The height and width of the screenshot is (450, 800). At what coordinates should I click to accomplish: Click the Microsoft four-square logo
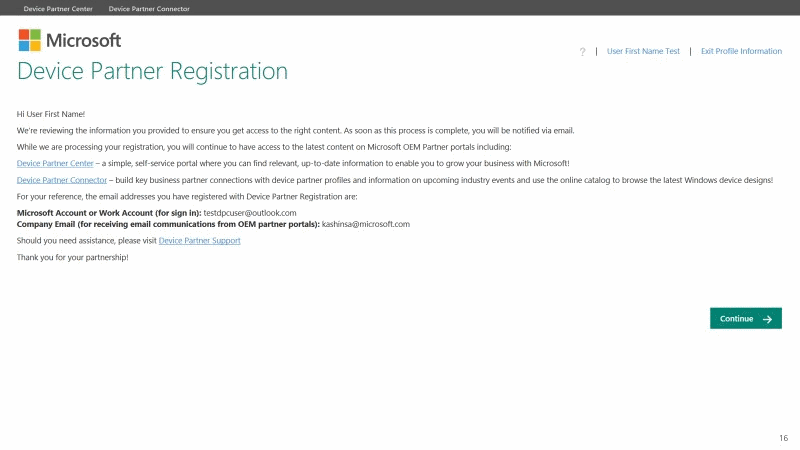point(29,40)
